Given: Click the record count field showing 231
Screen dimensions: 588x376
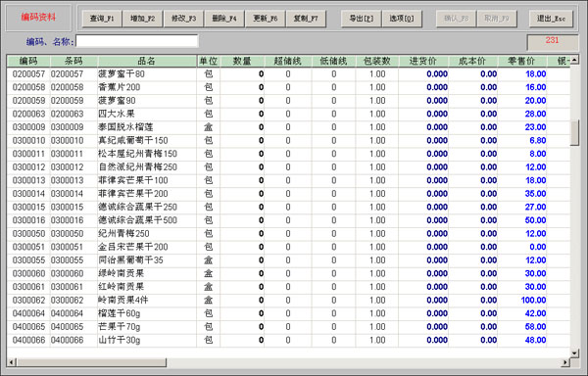Looking at the screenshot, I should point(553,42).
